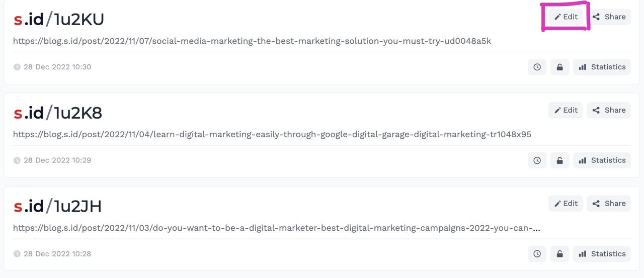Click the clock icon for s.id/1u2K8
Viewport: 644px width, 278px height.
(537, 160)
